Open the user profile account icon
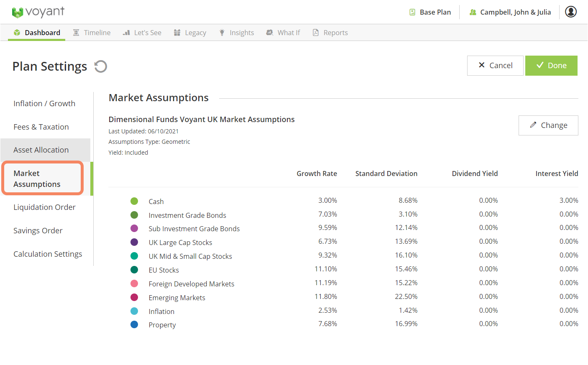The image size is (588, 365). tap(571, 12)
